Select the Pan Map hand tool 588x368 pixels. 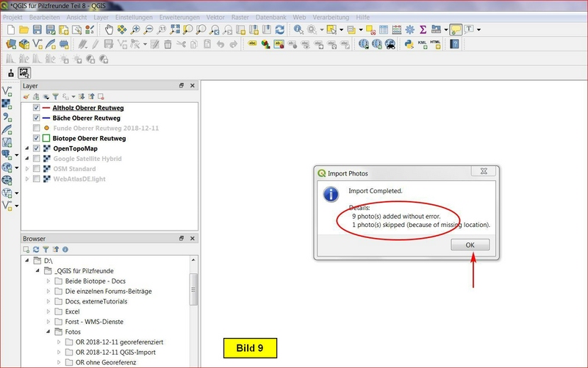[109, 29]
